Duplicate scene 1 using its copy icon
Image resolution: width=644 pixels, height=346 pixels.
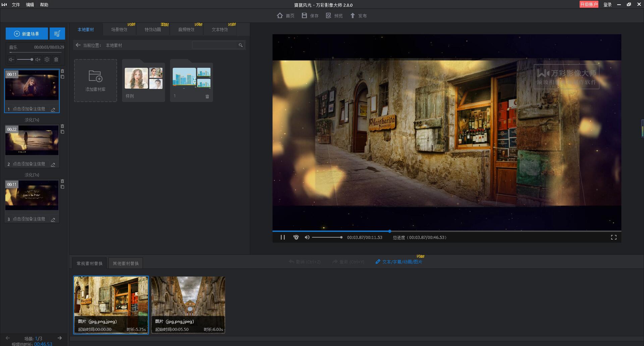(62, 77)
